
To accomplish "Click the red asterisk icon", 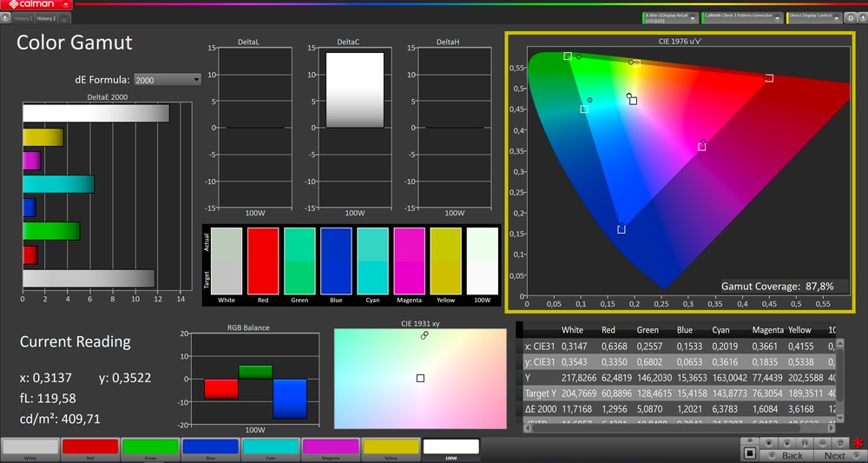I will [x=858, y=445].
